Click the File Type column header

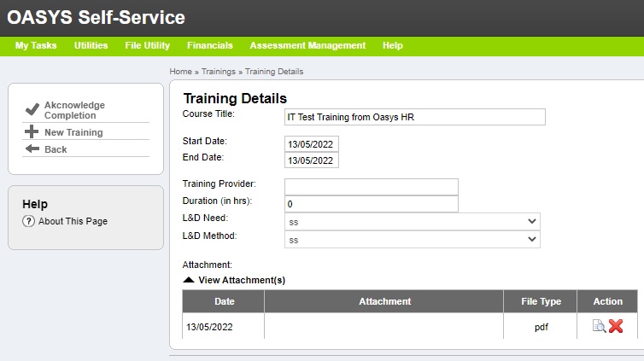click(x=541, y=301)
